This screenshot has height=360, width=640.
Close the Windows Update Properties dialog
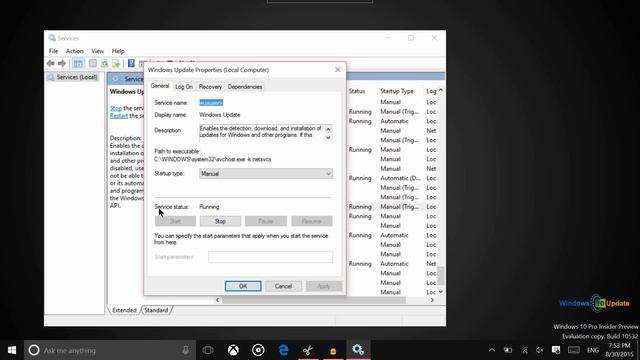pos(338,70)
